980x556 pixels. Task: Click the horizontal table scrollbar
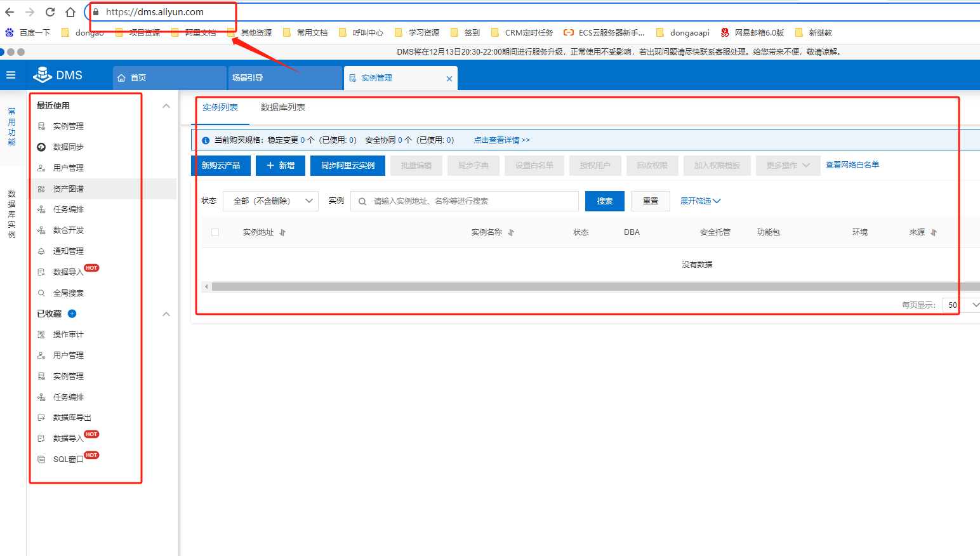[595, 287]
